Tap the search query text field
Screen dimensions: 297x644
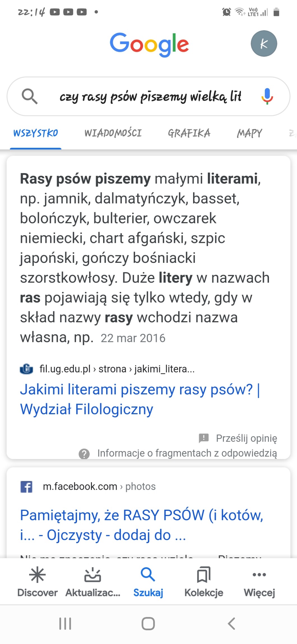pyautogui.click(x=150, y=96)
